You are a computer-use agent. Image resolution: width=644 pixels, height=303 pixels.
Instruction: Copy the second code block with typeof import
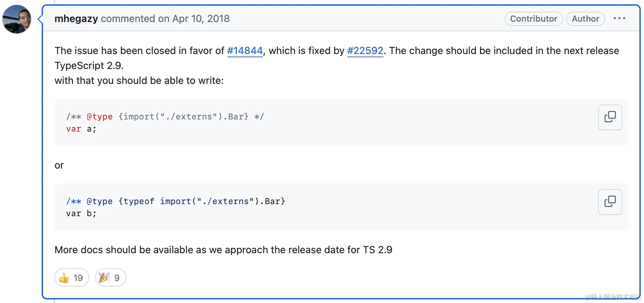pyautogui.click(x=610, y=202)
